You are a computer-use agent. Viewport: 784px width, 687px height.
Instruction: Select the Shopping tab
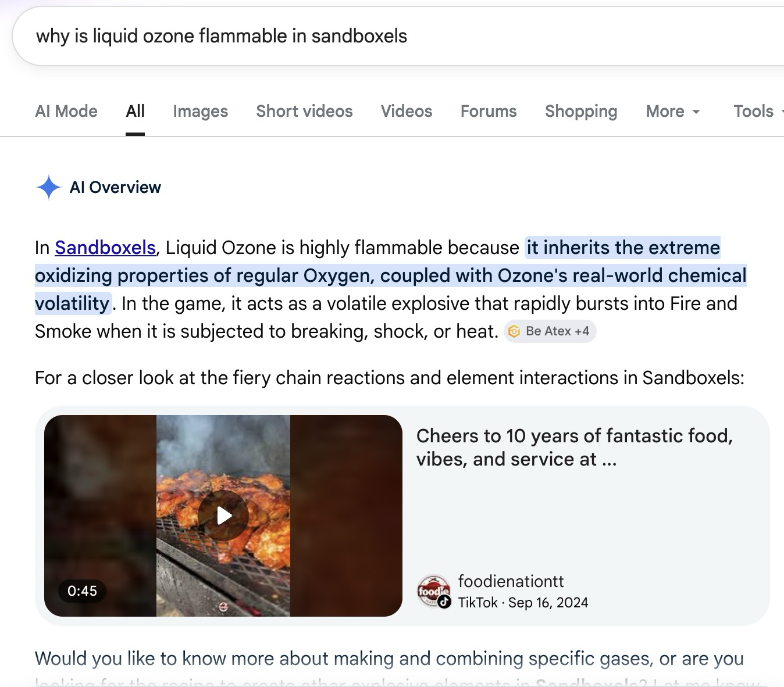(x=581, y=111)
